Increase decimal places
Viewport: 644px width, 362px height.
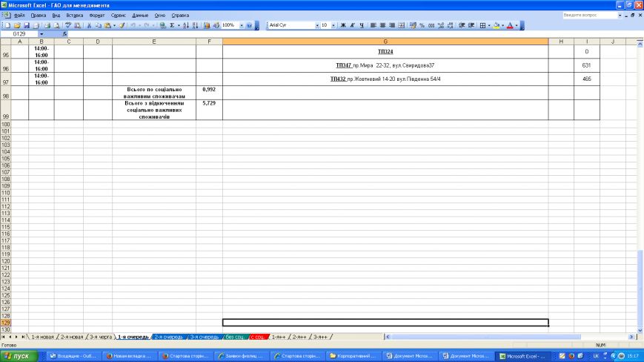tap(441, 25)
